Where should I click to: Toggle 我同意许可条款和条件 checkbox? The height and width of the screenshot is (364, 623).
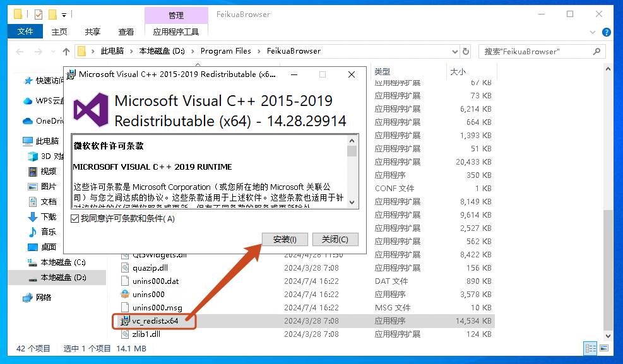76,219
